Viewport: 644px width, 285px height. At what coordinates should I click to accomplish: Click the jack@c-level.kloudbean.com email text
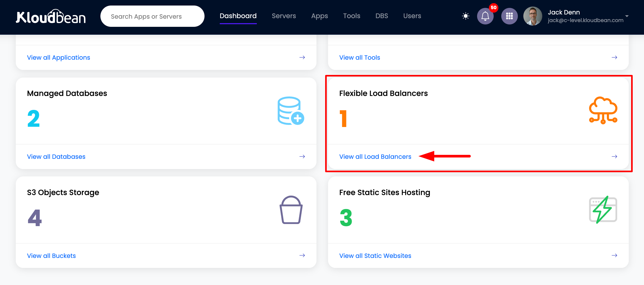pos(586,20)
